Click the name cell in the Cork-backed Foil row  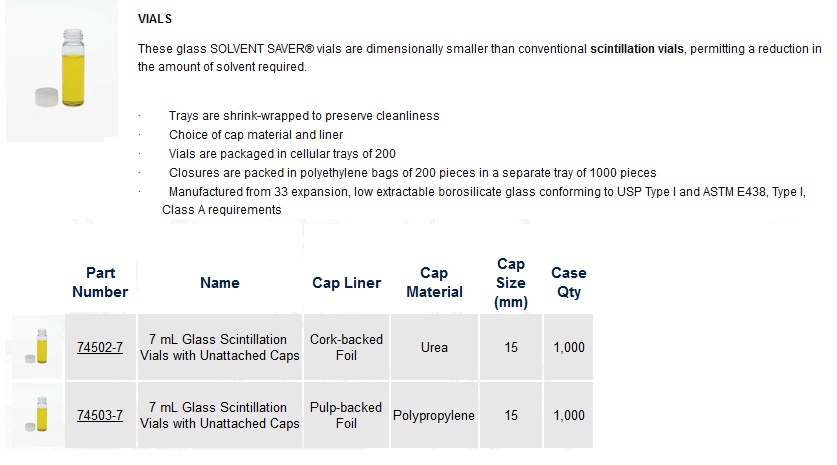[x=220, y=347]
